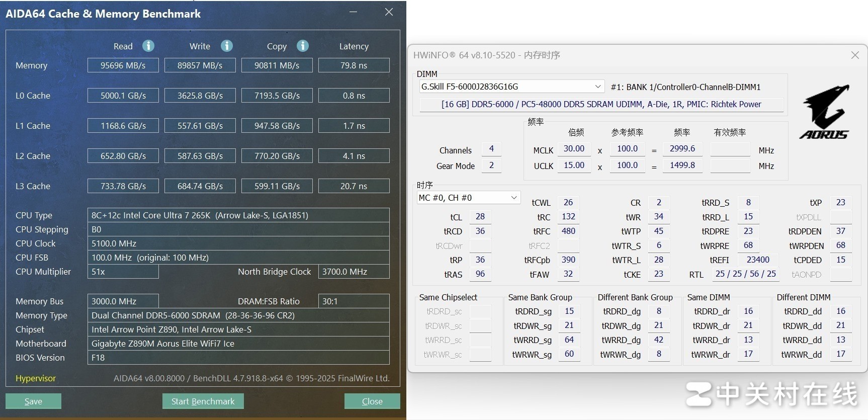The height and width of the screenshot is (420, 868).
Task: Click the CPU FSB 100.0 MHz field
Action: [238, 258]
